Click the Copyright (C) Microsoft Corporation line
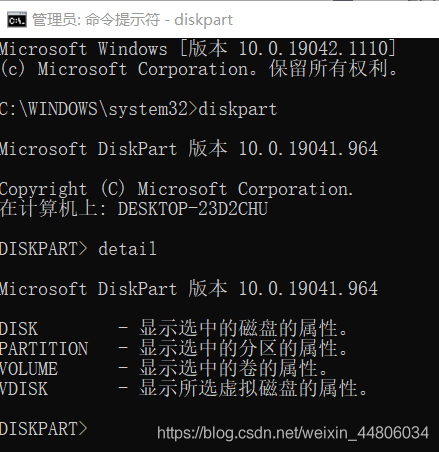Viewport: 439px width, 452px height. 176,189
